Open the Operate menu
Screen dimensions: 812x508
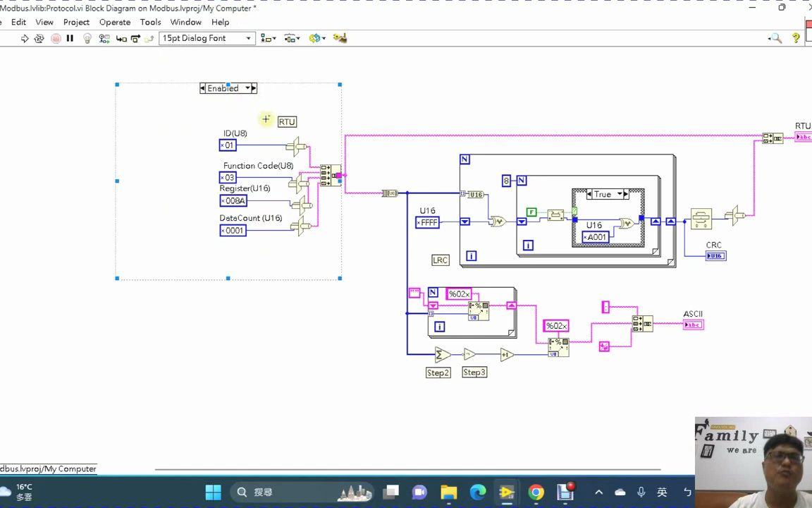(x=114, y=22)
